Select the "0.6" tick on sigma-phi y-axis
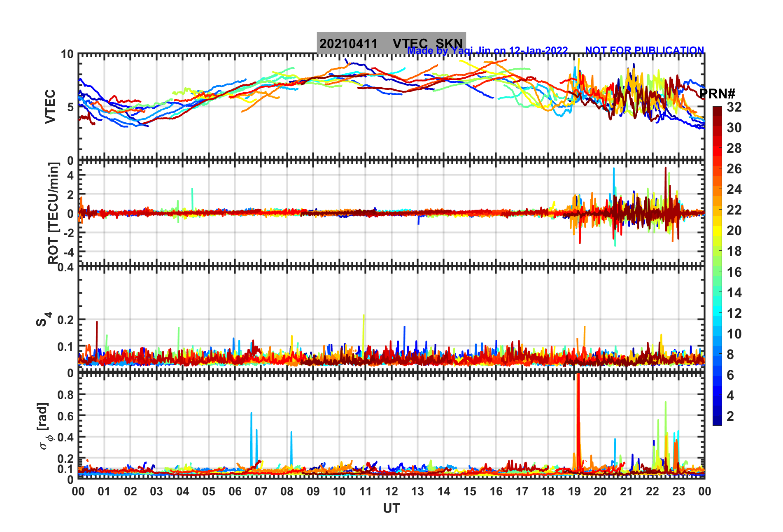This screenshot has width=783, height=532. (66, 416)
